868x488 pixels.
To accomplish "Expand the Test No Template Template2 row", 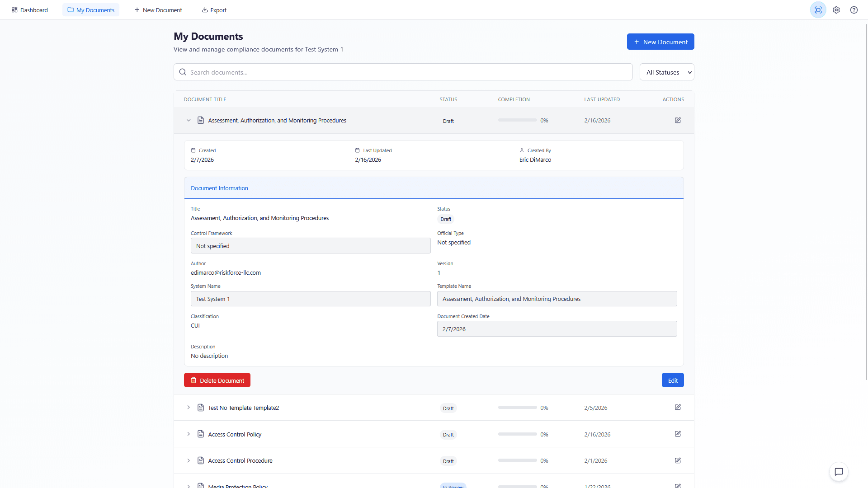I will (189, 407).
